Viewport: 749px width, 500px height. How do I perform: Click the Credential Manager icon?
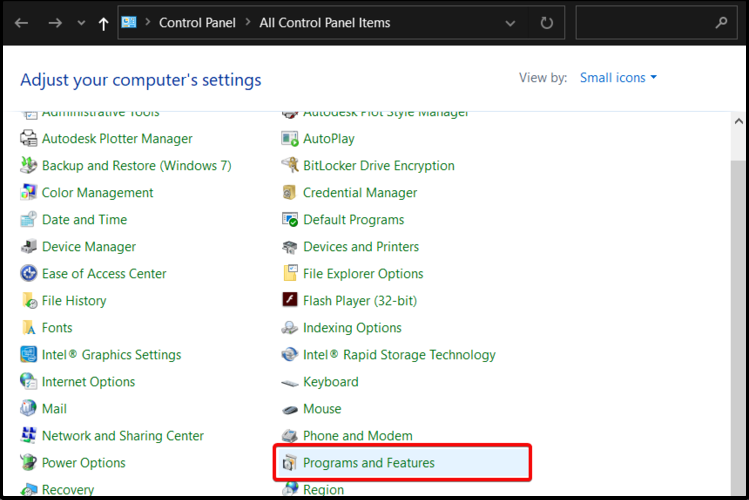290,193
